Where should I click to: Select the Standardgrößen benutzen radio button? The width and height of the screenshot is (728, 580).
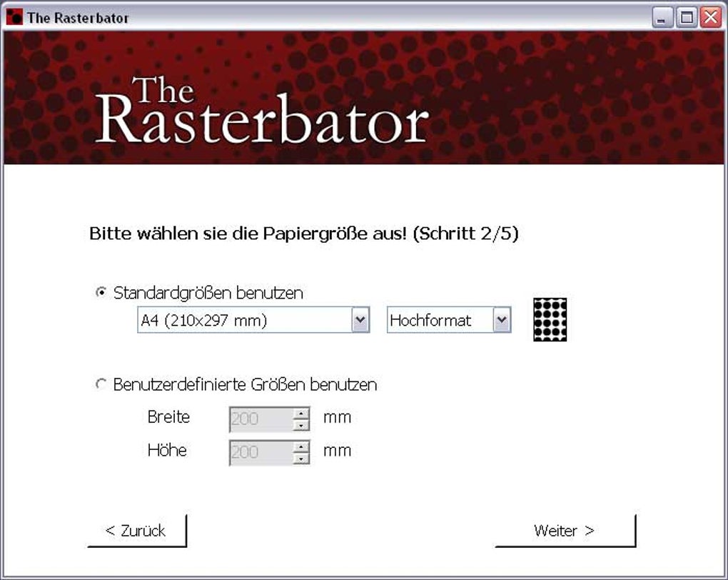click(101, 292)
